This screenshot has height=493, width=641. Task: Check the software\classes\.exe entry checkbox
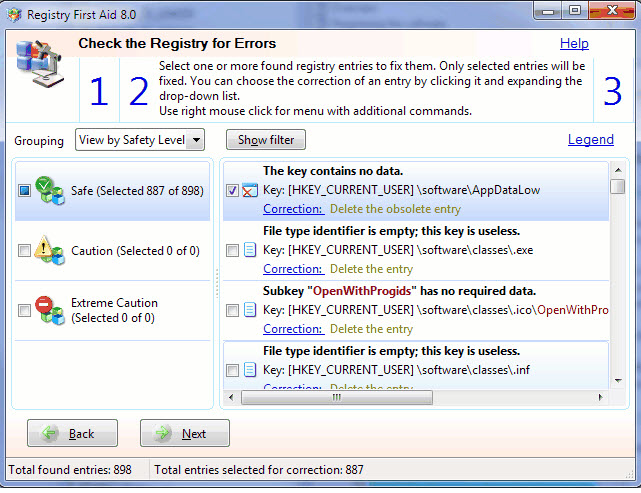(x=232, y=250)
